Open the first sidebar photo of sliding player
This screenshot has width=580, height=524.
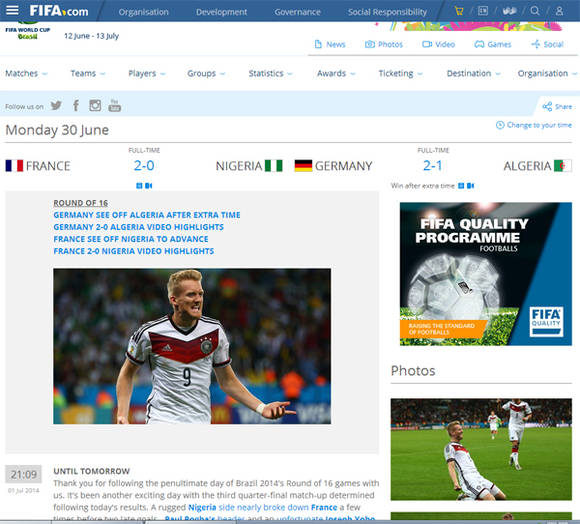pyautogui.click(x=481, y=449)
